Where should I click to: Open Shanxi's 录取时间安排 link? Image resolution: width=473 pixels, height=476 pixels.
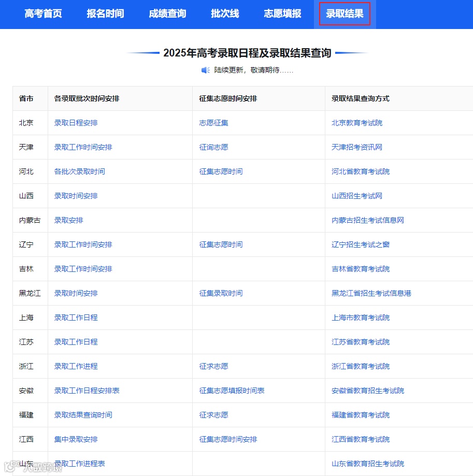tap(76, 196)
